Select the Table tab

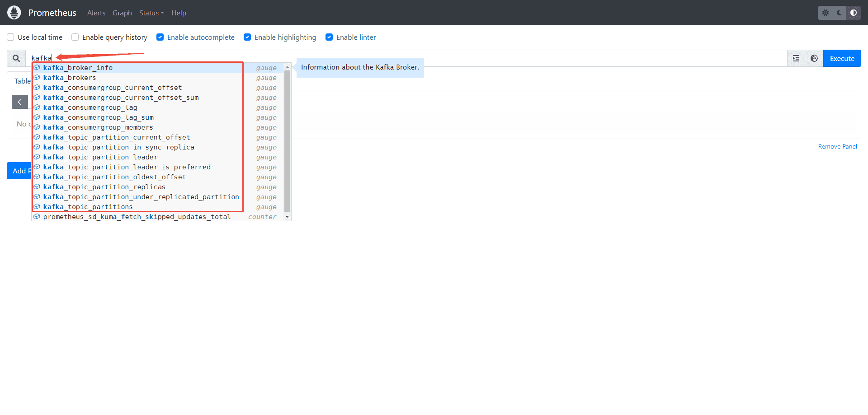(x=22, y=81)
